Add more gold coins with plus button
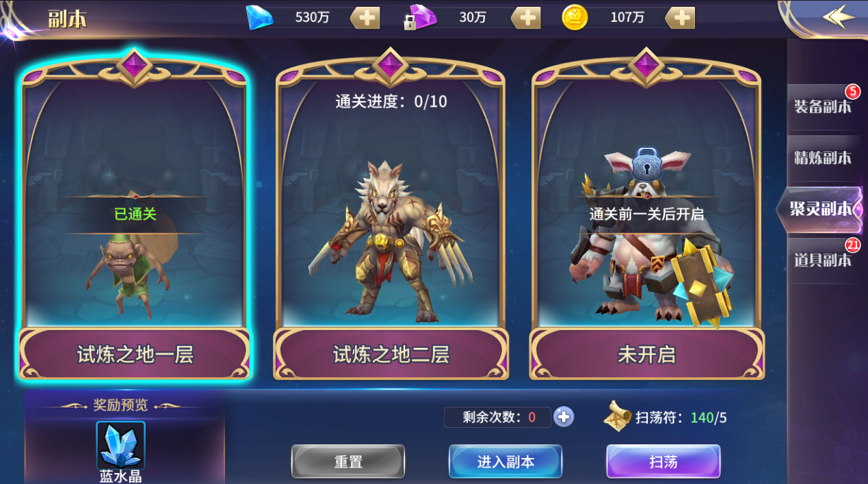868x484 pixels. coord(680,18)
